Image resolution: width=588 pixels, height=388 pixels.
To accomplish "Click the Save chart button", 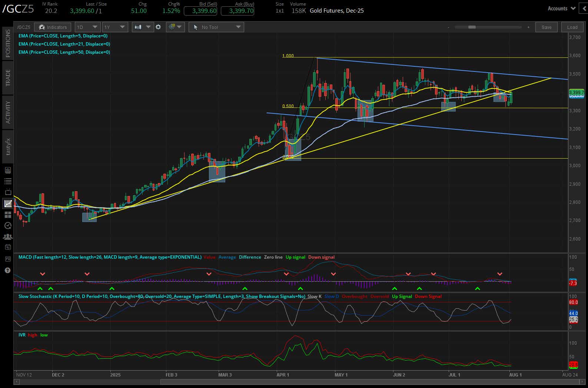I will 547,27.
